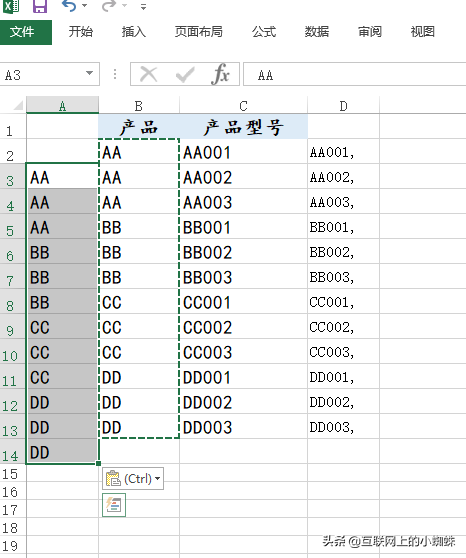This screenshot has width=466, height=558.
Task: Switch to the 页面布局 ribbon tab
Action: click(x=199, y=32)
